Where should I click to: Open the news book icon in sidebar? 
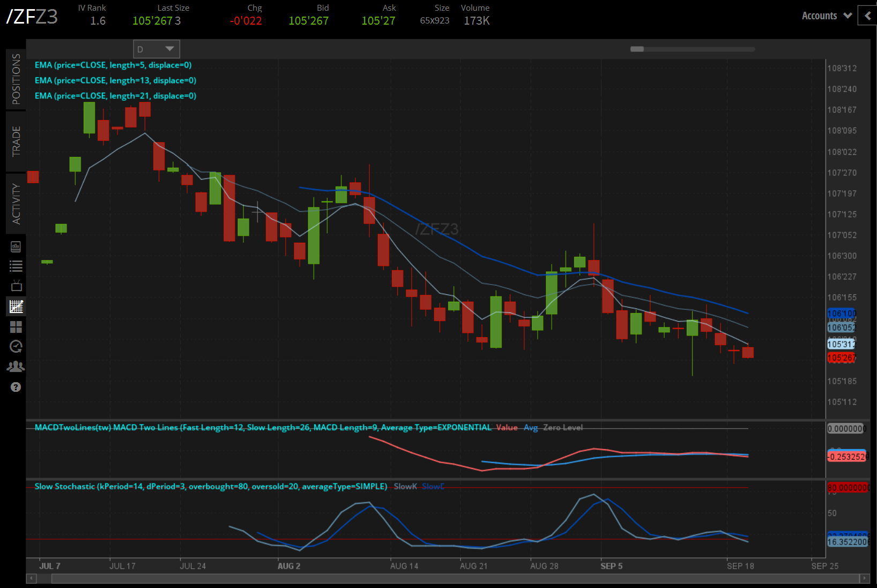[x=16, y=247]
